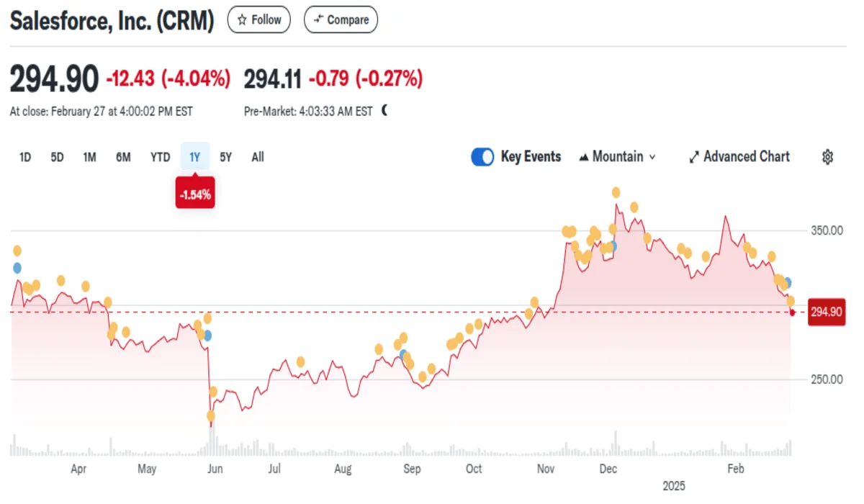
Task: Select the 5Y time range
Action: tap(225, 157)
